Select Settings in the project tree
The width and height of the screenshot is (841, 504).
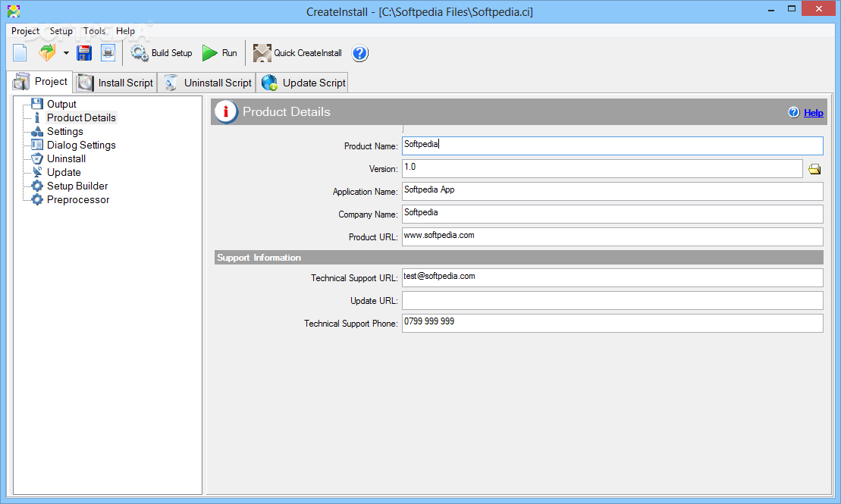(x=65, y=131)
